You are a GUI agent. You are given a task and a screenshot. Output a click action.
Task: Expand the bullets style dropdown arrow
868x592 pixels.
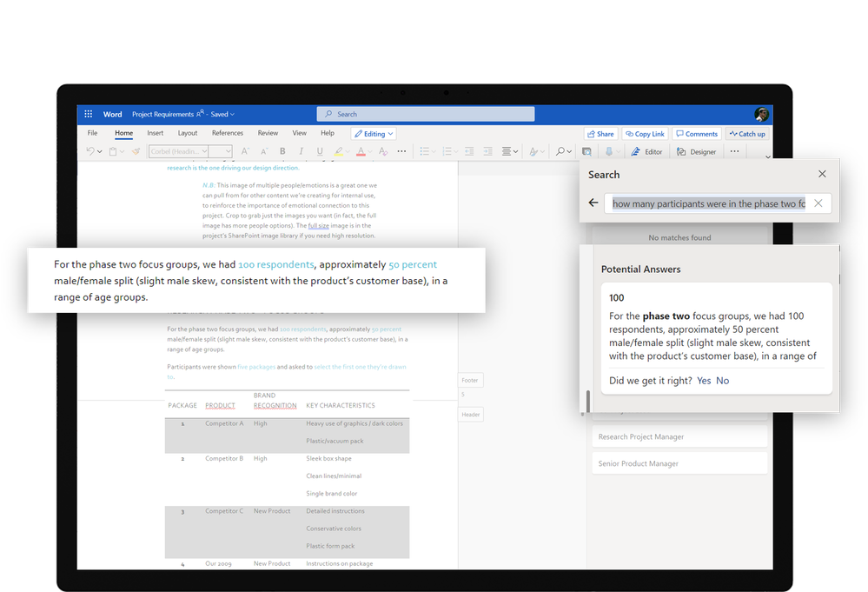point(434,152)
